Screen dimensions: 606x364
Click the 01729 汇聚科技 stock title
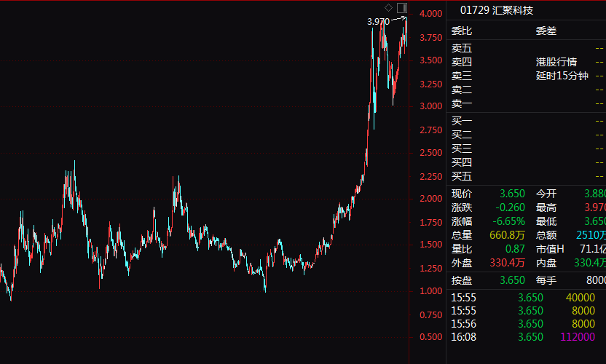(495, 11)
